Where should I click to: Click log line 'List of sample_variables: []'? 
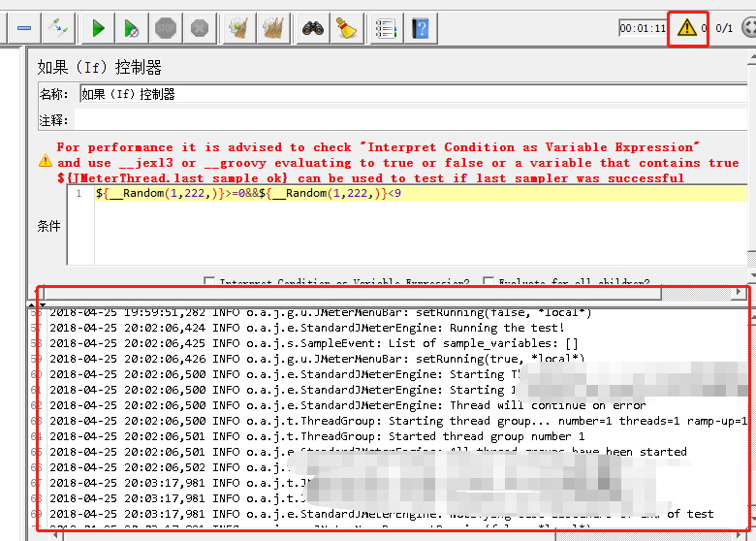(x=314, y=343)
